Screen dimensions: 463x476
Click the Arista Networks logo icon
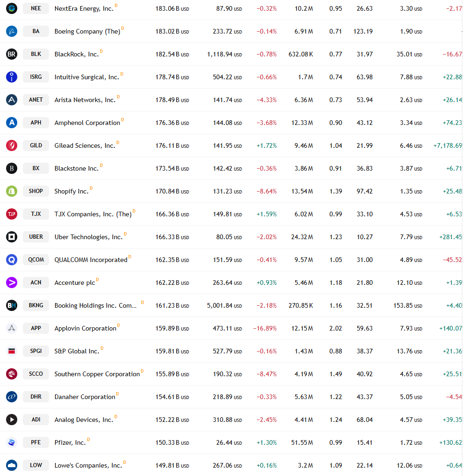(12, 100)
